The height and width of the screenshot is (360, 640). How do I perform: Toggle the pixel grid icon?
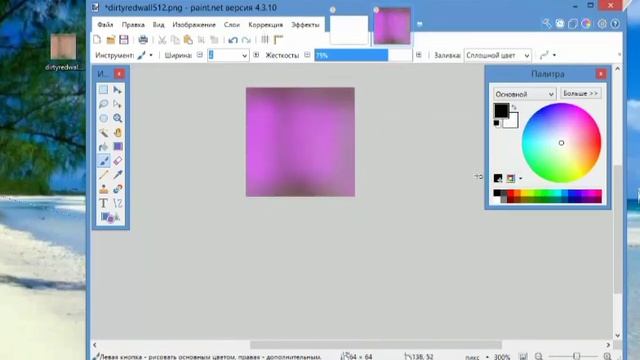(265, 40)
